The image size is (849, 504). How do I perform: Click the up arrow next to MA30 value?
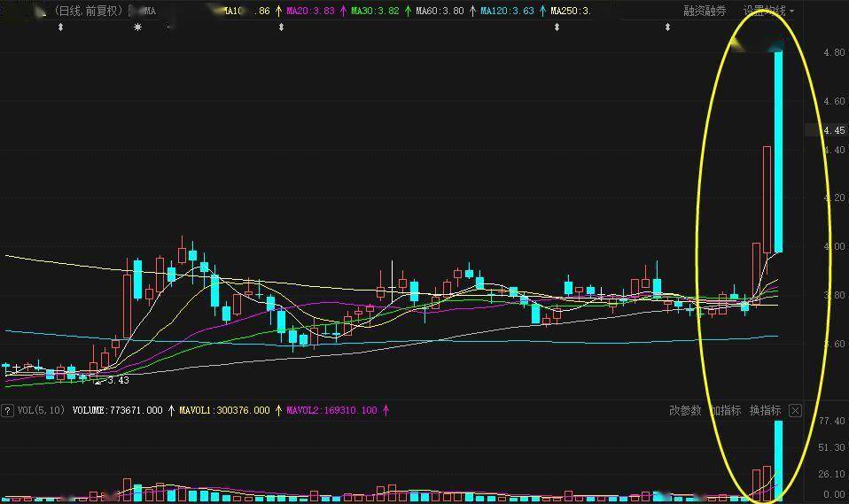(408, 12)
